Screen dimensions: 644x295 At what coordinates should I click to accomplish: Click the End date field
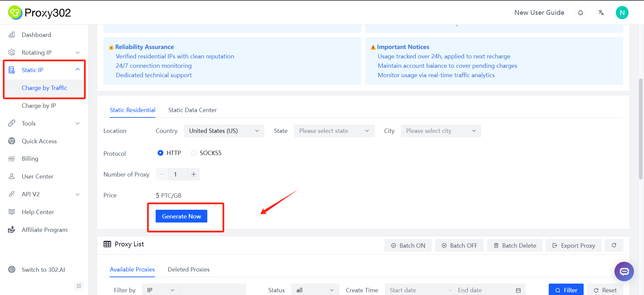point(483,290)
